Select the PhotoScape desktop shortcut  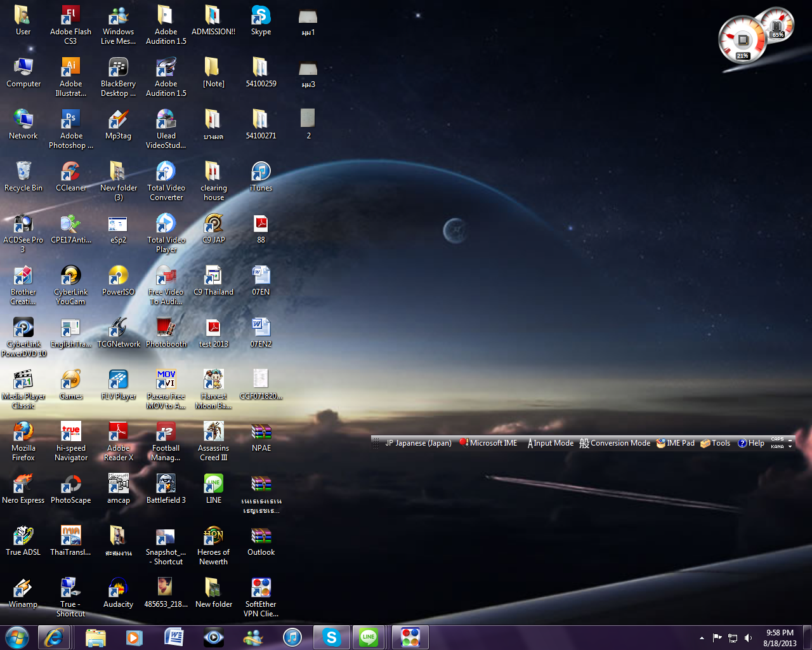pyautogui.click(x=70, y=489)
